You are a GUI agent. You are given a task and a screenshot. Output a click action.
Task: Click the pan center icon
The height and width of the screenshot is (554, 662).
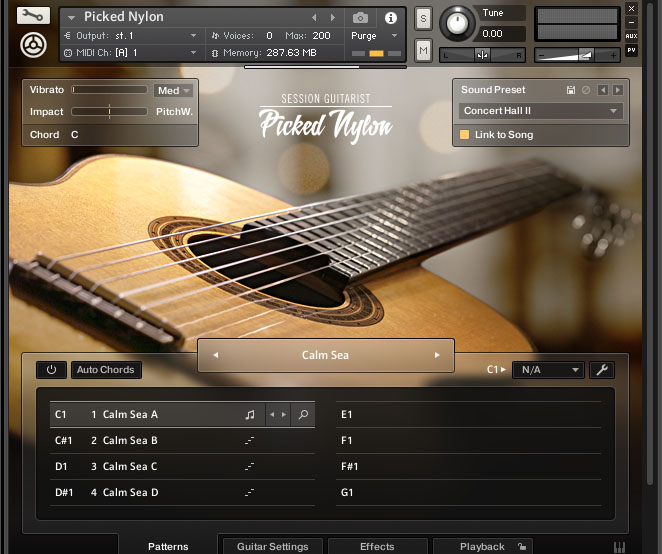click(x=483, y=55)
